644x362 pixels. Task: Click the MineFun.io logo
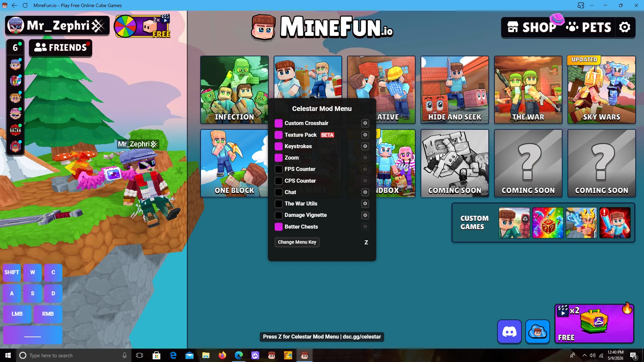pos(322,27)
